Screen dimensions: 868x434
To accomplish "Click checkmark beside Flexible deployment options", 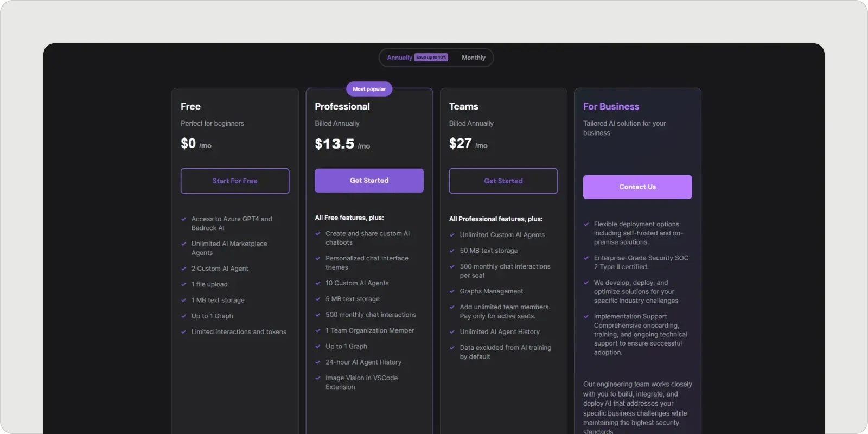I will pyautogui.click(x=586, y=224).
